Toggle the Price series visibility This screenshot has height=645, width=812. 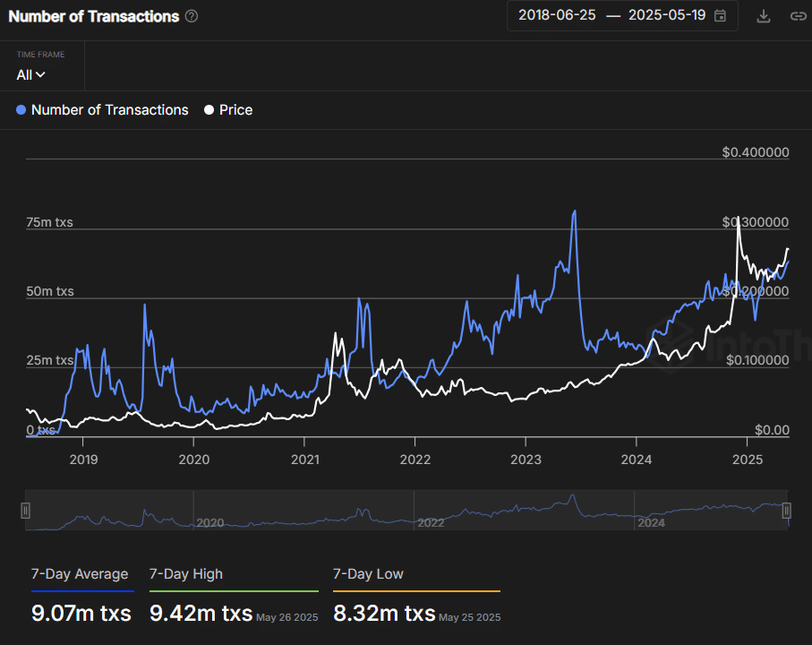228,110
